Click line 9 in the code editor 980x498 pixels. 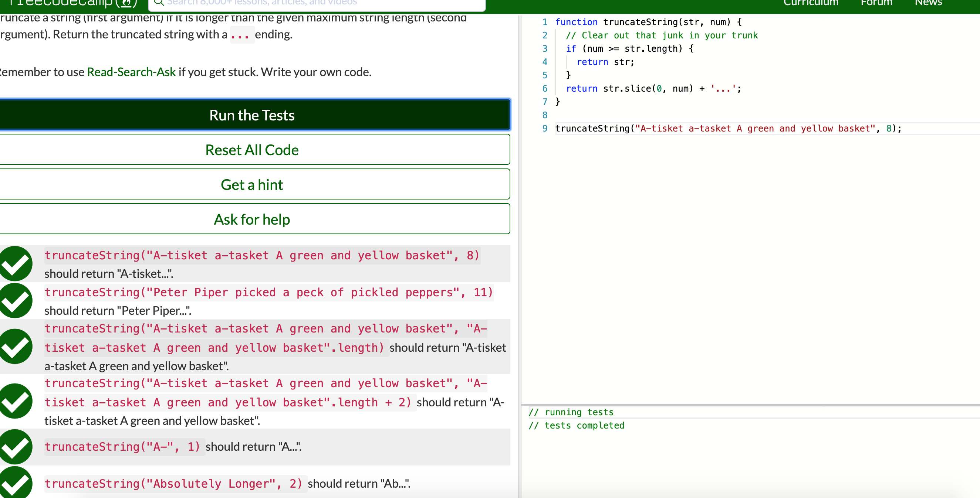click(x=723, y=128)
